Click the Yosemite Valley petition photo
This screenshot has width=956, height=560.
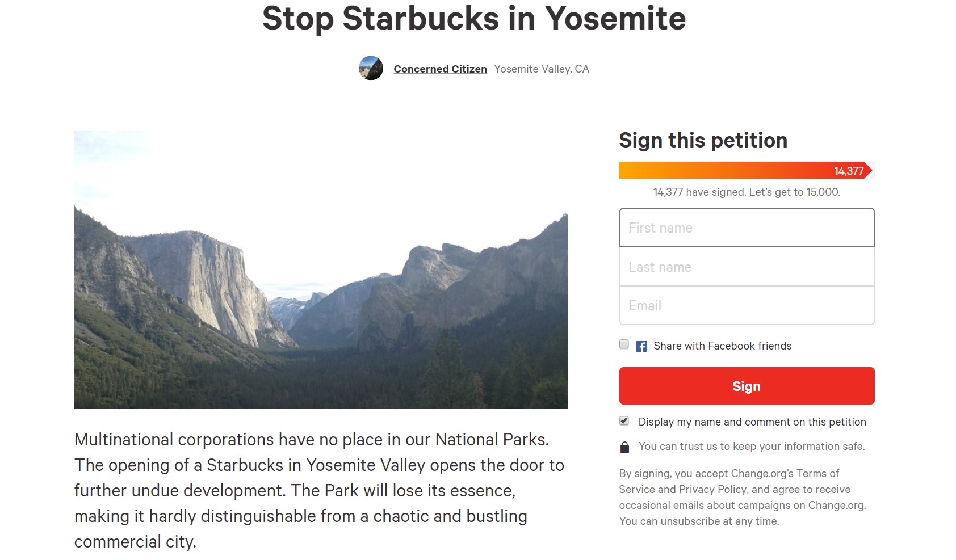pos(321,270)
